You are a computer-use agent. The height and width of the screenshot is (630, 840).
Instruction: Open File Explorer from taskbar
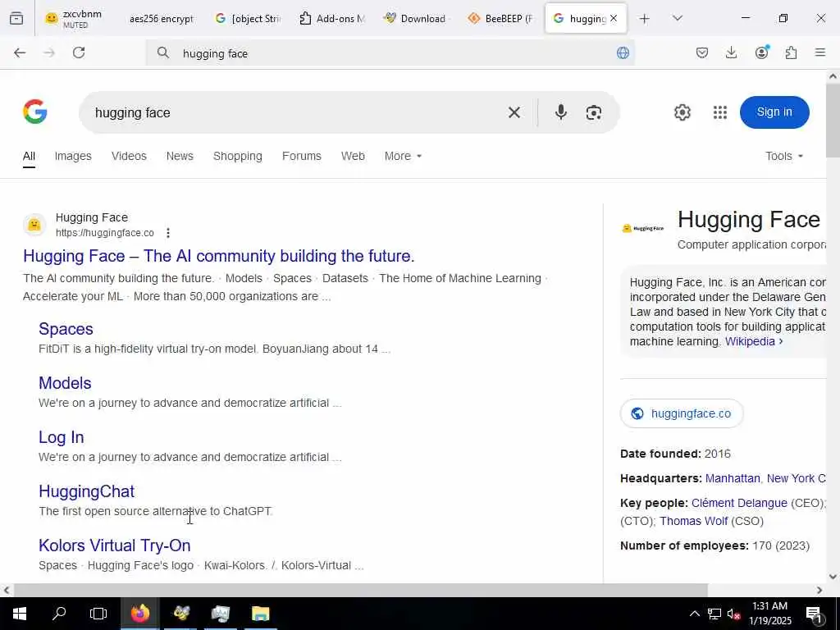pos(260,614)
